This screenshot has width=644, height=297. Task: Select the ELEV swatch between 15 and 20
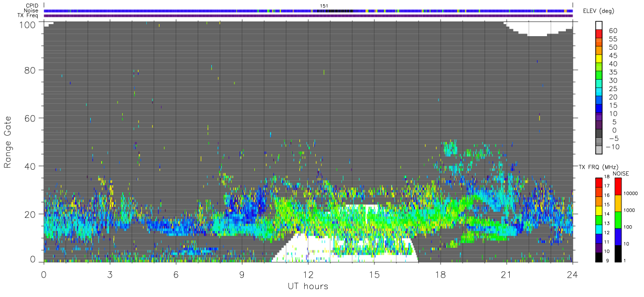click(599, 101)
